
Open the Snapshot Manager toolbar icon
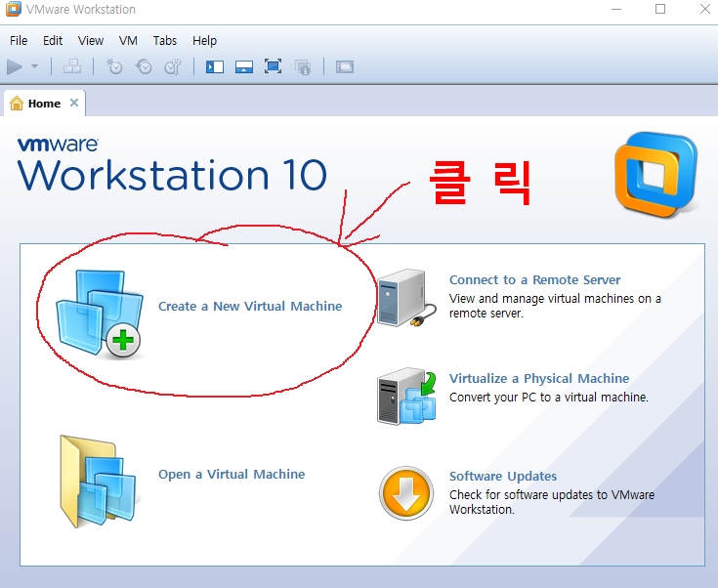click(173, 66)
